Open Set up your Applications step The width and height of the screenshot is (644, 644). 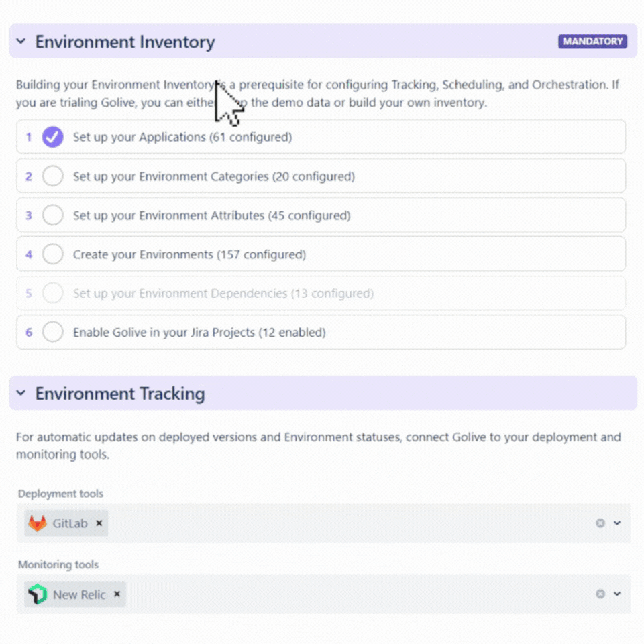click(x=182, y=137)
